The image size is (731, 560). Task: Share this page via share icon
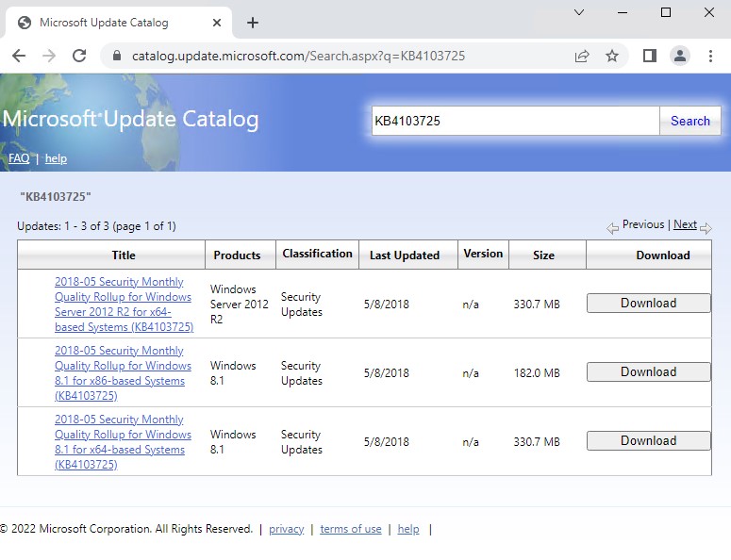tap(582, 56)
